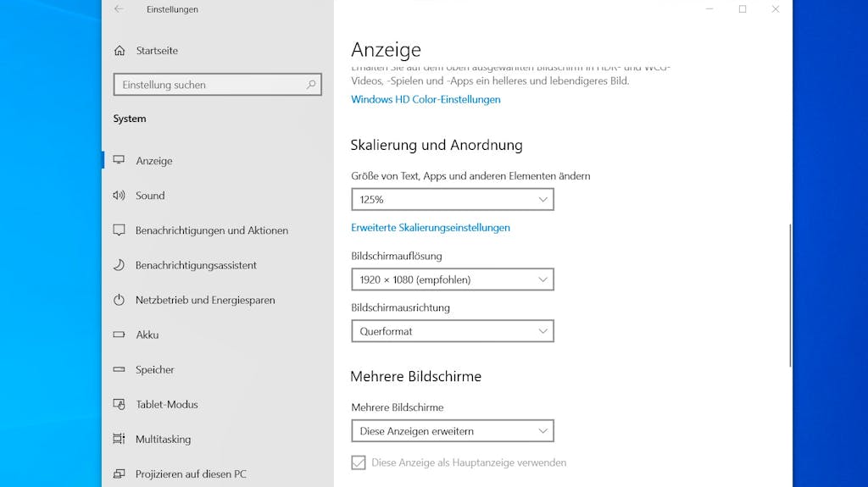Click the Multitasking icon in sidebar
Screen dimensions: 868x487
[119, 439]
